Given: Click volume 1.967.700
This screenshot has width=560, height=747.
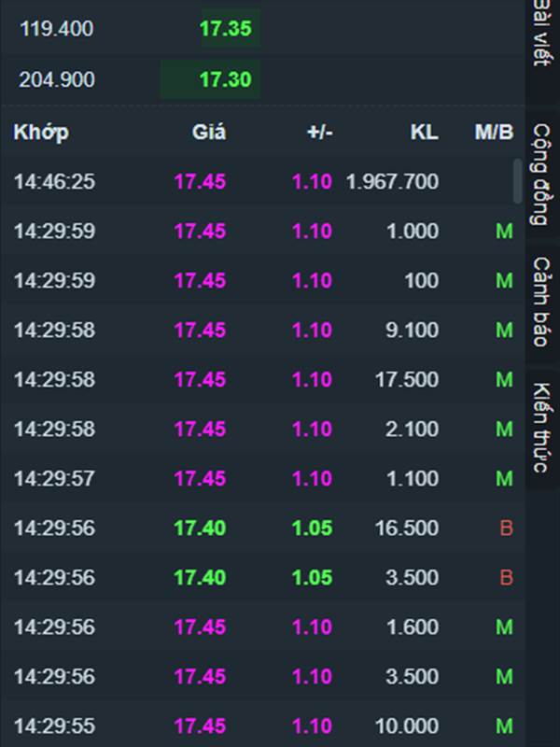Looking at the screenshot, I should coord(392,181).
